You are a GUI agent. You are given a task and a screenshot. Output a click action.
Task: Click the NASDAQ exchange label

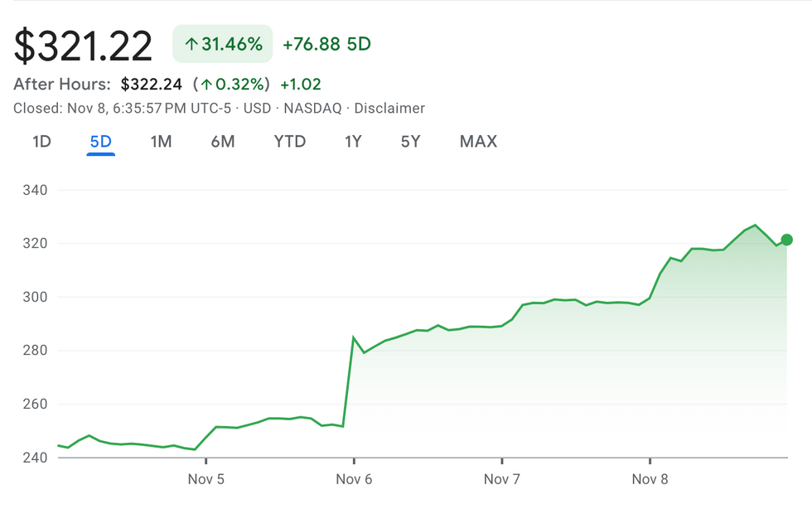pos(312,109)
